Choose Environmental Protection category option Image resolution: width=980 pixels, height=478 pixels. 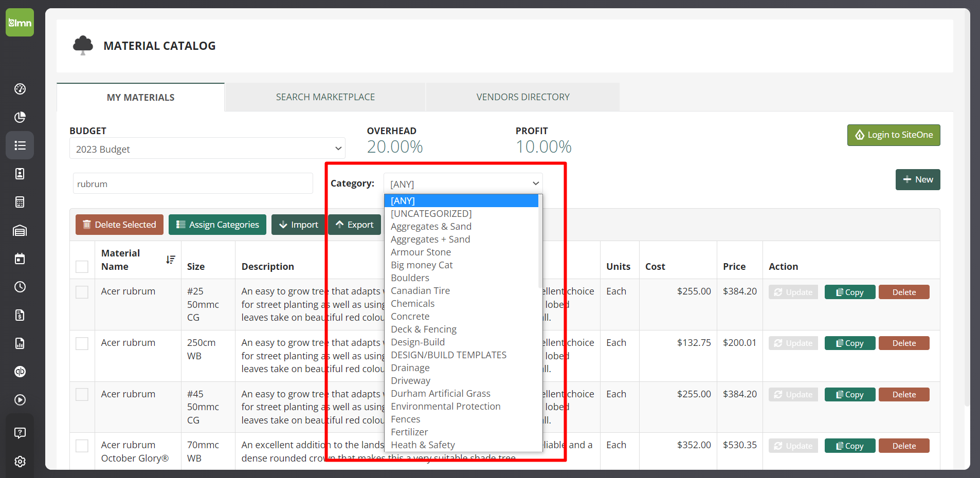[461, 406]
